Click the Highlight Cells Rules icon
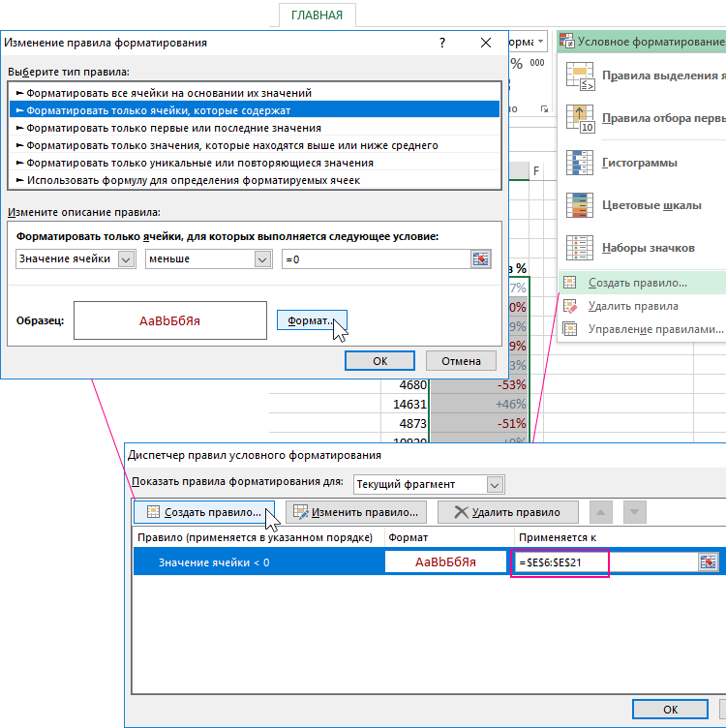Screen dimensions: 726x728 coord(581,76)
